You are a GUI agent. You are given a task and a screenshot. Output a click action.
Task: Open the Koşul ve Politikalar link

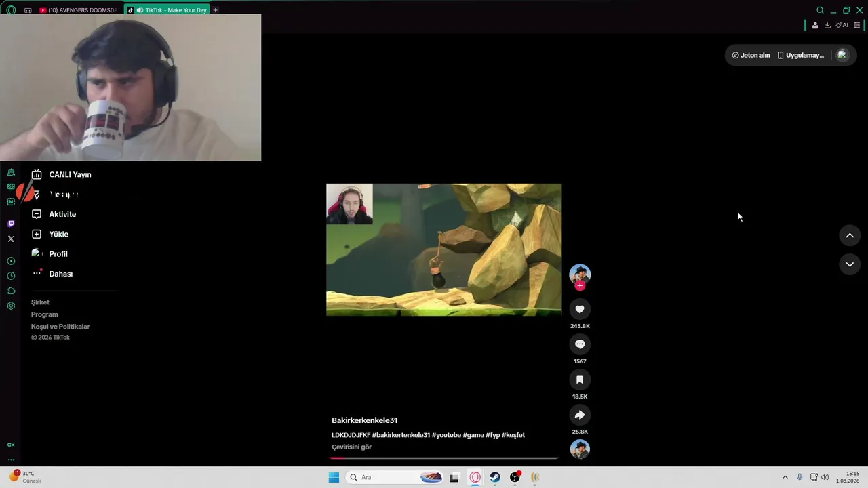point(60,327)
